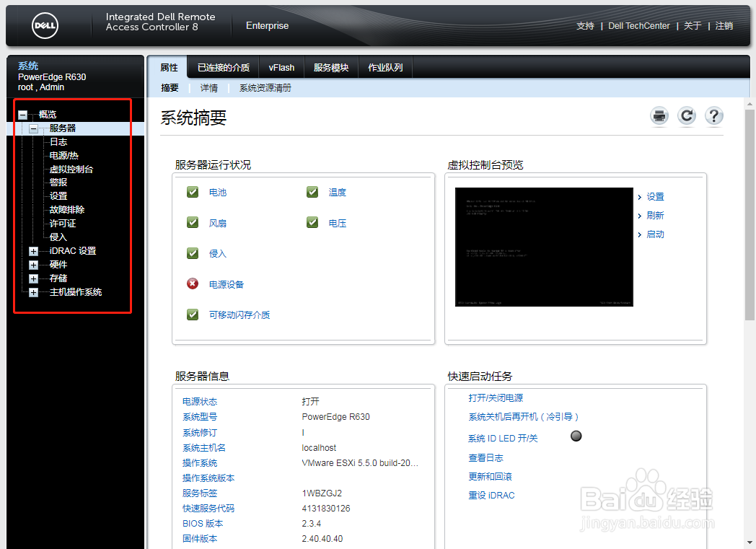756x549 pixels.
Task: Click green check icon beside 可移动闪存介质
Action: 193,315
